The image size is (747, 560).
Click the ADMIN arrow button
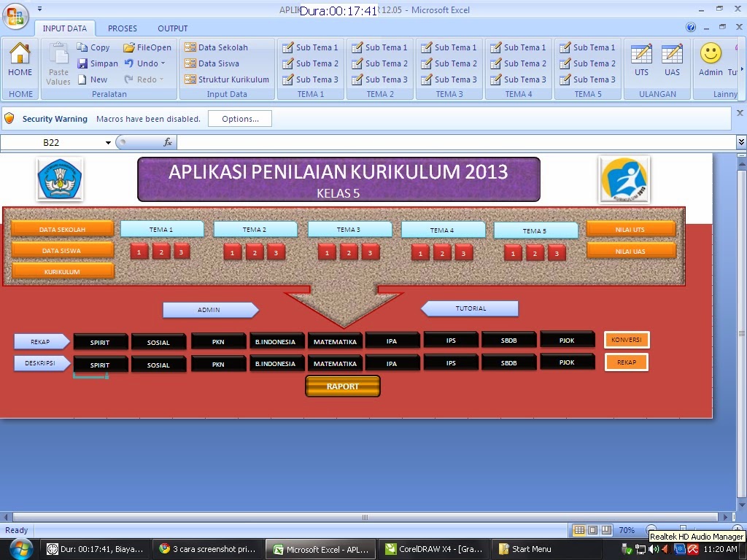pyautogui.click(x=211, y=309)
